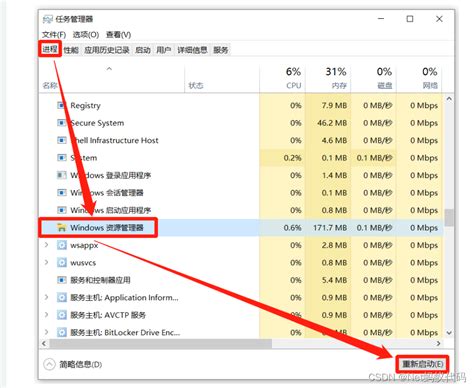The image size is (474, 388).
Task: Click the Windows 登录应用程序 icon
Action: tap(61, 175)
